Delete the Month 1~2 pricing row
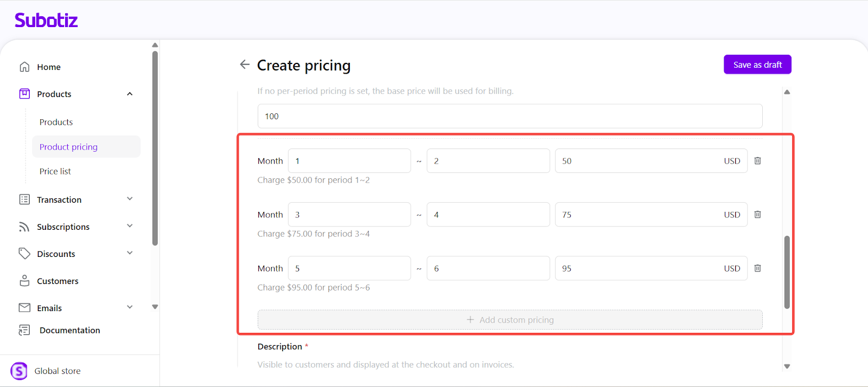This screenshot has width=868, height=387. point(757,161)
